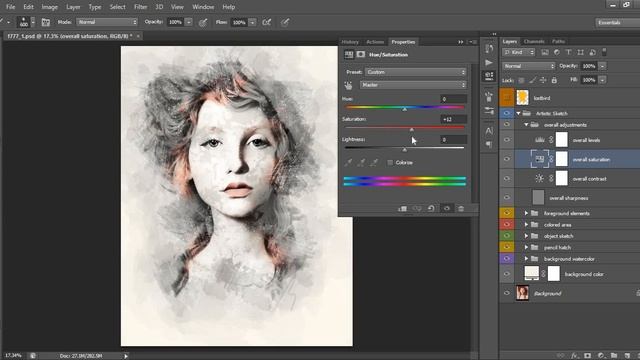Select the subtract-from-sample eyedropper
This screenshot has width=640, height=360.
point(374,162)
